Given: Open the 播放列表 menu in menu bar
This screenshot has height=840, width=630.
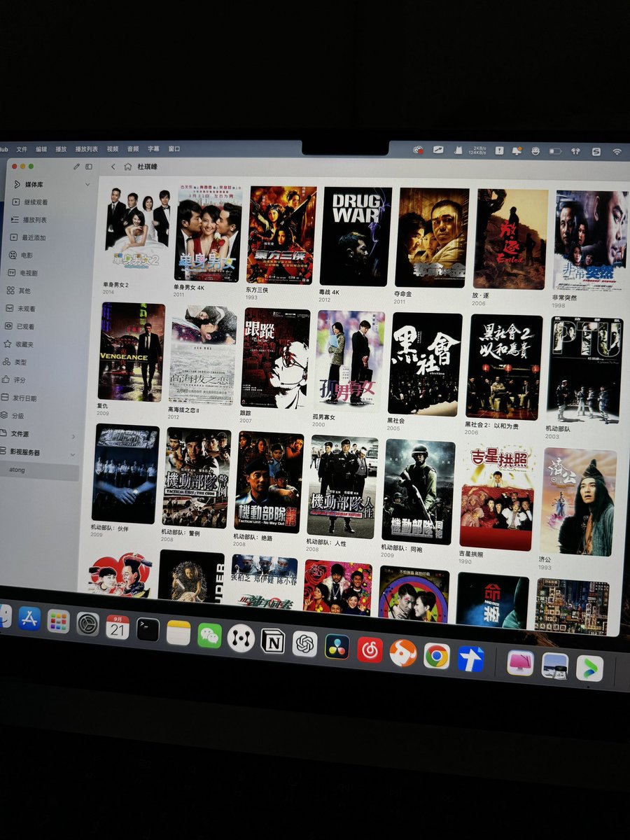Looking at the screenshot, I should click(x=87, y=149).
